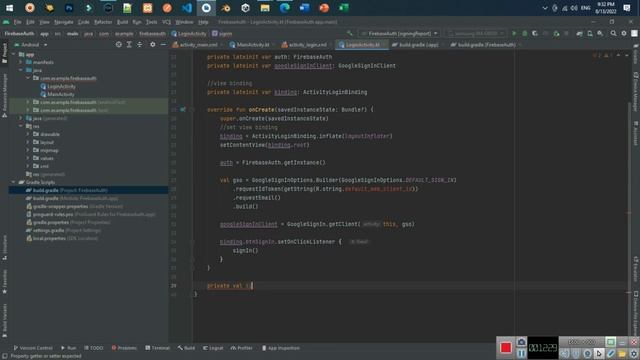Open Excel from taskbar

click(344, 8)
